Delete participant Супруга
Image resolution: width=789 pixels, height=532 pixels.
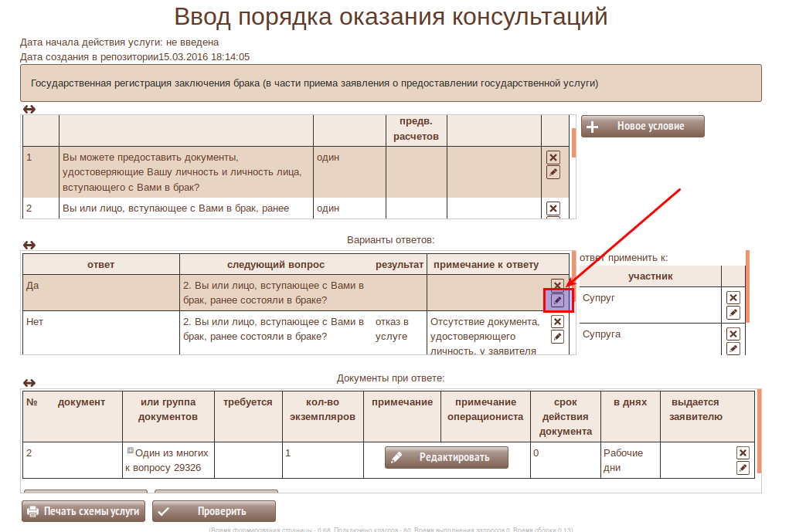point(733,334)
